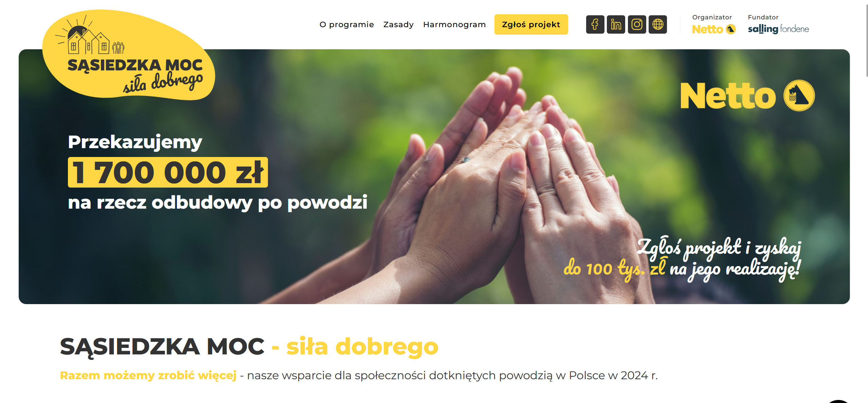Click the large Netto logo on banner
This screenshot has width=868, height=403.
tap(728, 96)
